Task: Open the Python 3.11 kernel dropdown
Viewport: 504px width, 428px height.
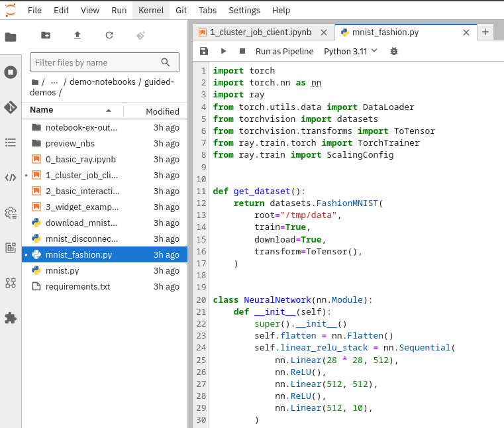Action: tap(350, 51)
